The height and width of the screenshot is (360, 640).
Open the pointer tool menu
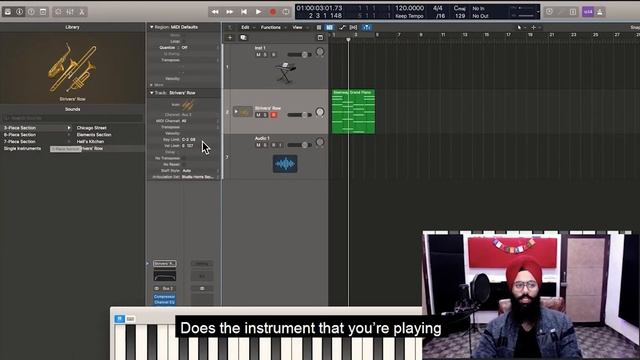tap(520, 27)
